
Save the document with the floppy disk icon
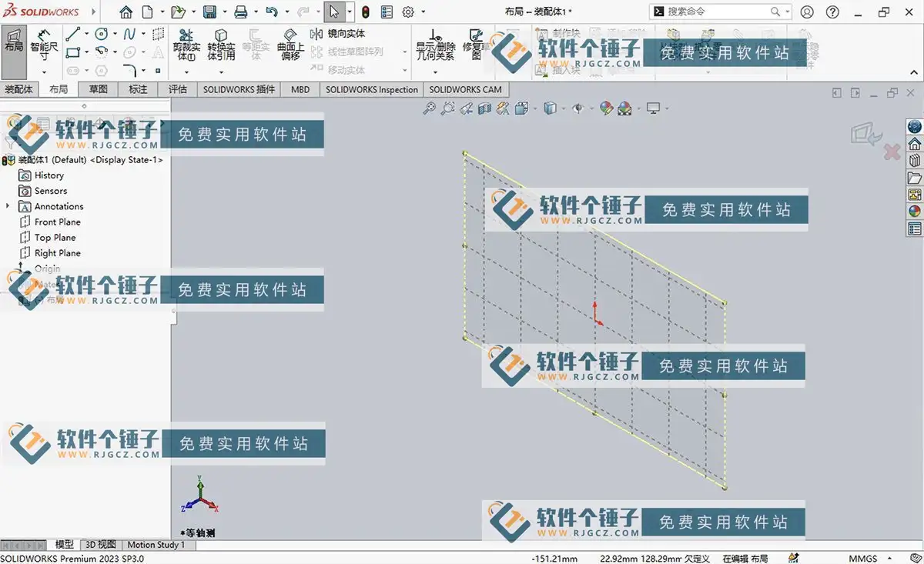pyautogui.click(x=209, y=12)
